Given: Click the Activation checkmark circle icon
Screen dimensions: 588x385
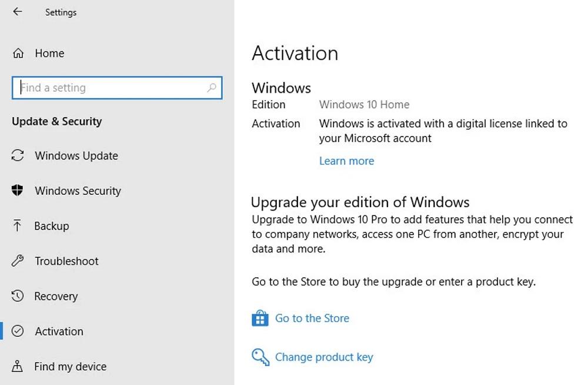Looking at the screenshot, I should pyautogui.click(x=18, y=331).
